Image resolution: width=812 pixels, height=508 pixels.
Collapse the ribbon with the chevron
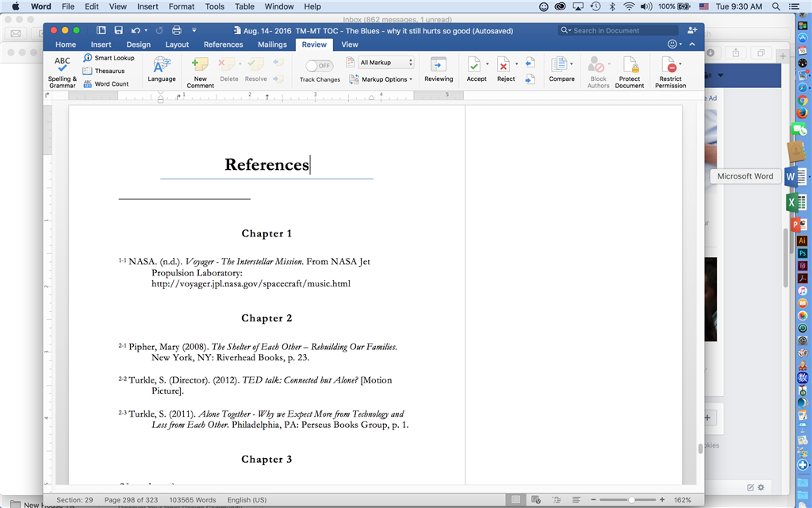click(x=691, y=44)
